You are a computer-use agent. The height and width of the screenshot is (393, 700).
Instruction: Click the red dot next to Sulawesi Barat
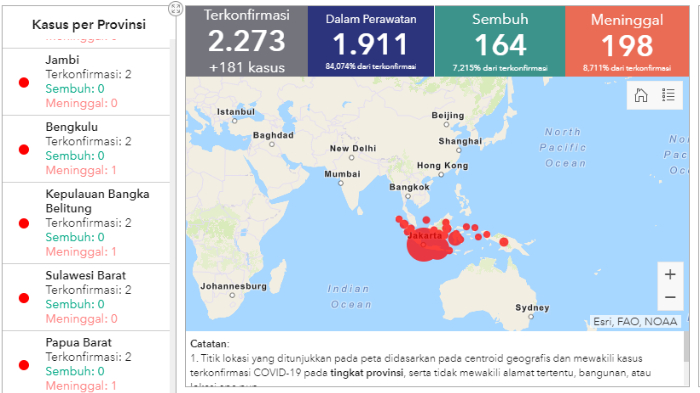(24, 298)
